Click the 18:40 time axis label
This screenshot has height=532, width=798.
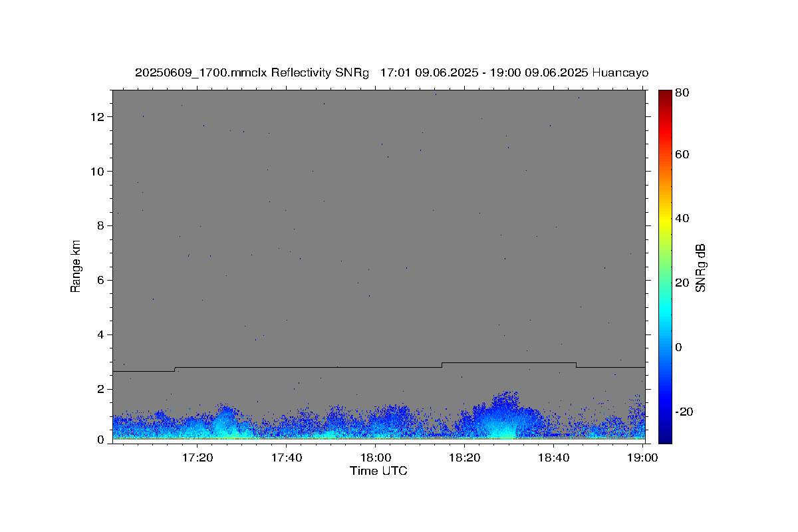[554, 458]
